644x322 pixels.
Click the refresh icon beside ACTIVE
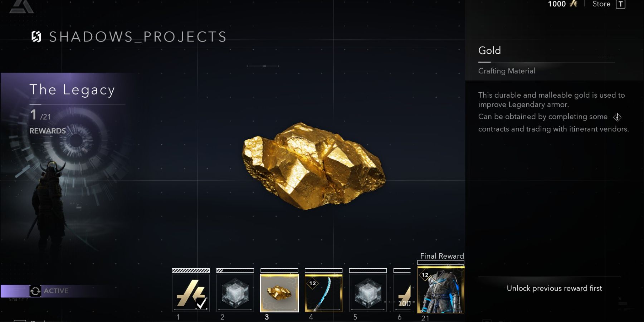[x=35, y=291]
